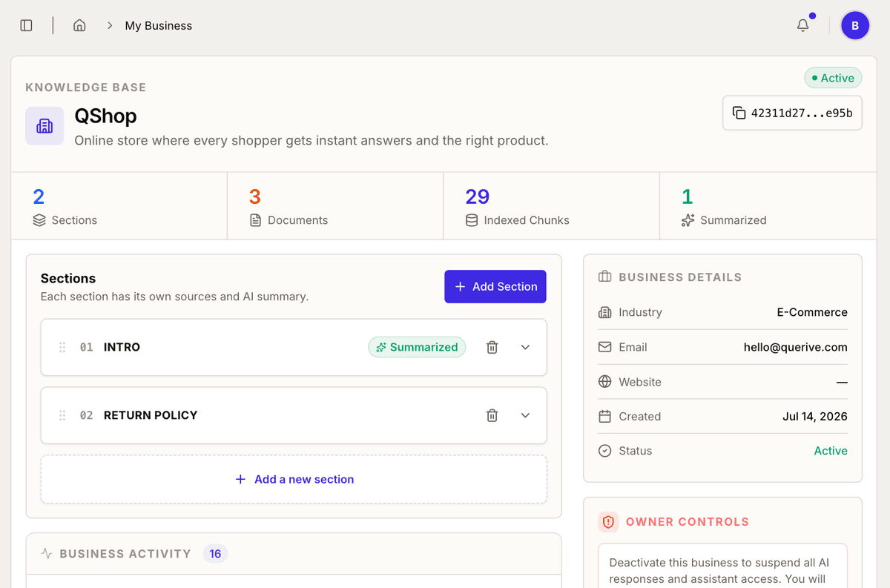Viewport: 890px width, 588px height.
Task: Click the KNOWLEDGE BASE label
Action: pos(86,87)
